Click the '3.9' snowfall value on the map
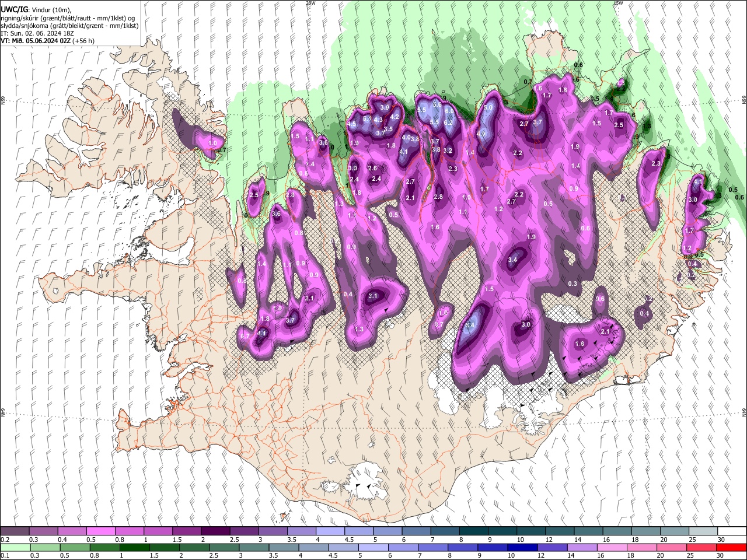Viewport: 747px width, 560px height. [x=385, y=108]
